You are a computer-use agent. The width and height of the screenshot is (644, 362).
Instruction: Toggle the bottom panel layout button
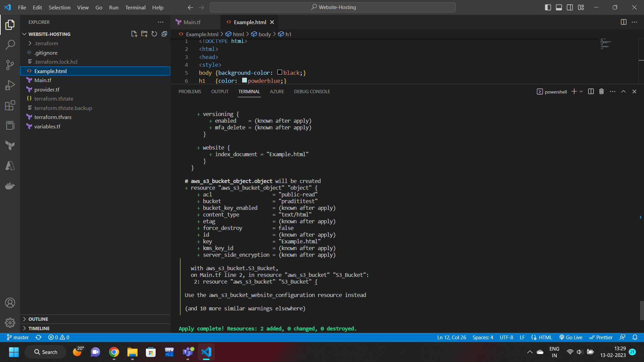pos(559,7)
